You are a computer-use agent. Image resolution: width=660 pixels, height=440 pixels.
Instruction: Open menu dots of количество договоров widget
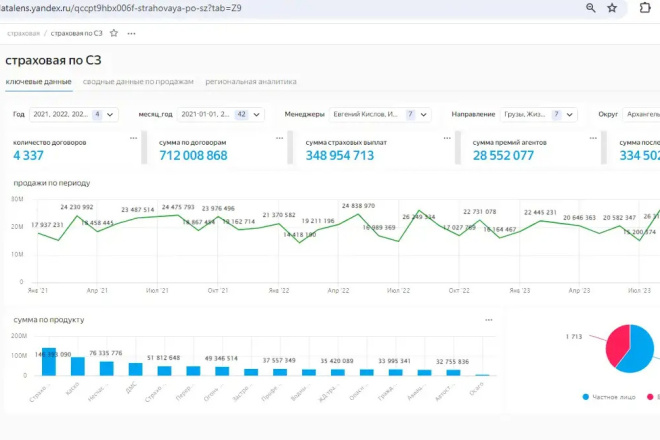[x=133, y=138]
